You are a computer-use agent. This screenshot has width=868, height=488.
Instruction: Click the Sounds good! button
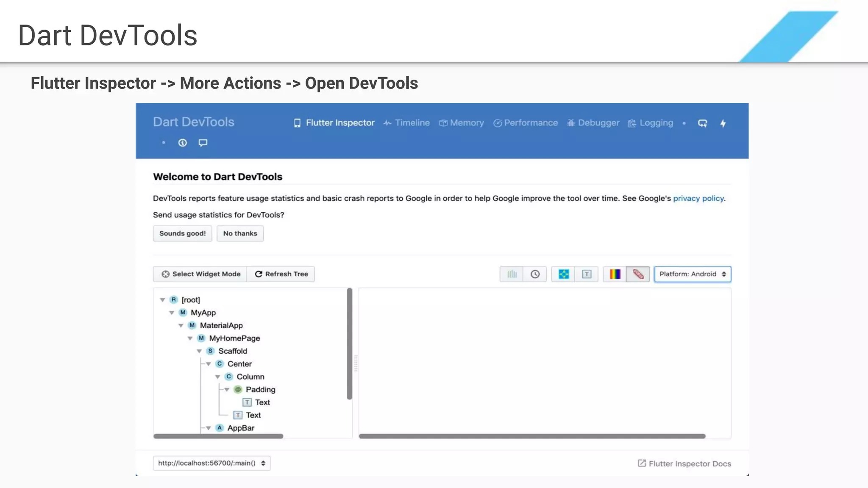click(x=182, y=233)
